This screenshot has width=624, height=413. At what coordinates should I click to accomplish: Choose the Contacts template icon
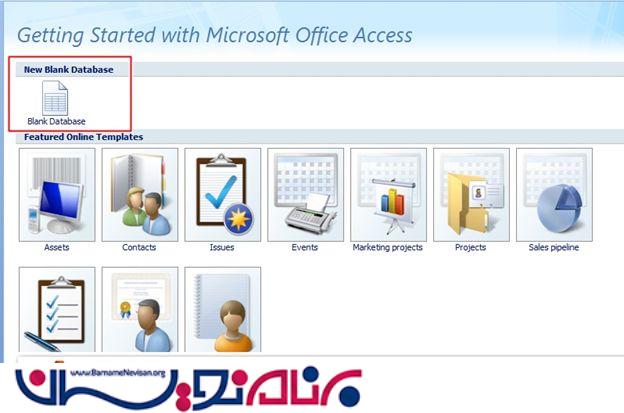click(140, 195)
